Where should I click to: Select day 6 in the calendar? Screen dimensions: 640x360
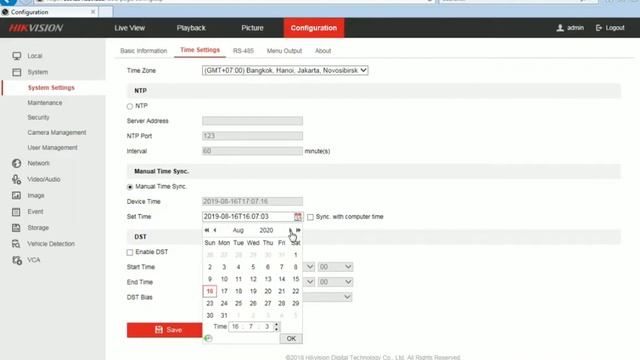coord(268,267)
